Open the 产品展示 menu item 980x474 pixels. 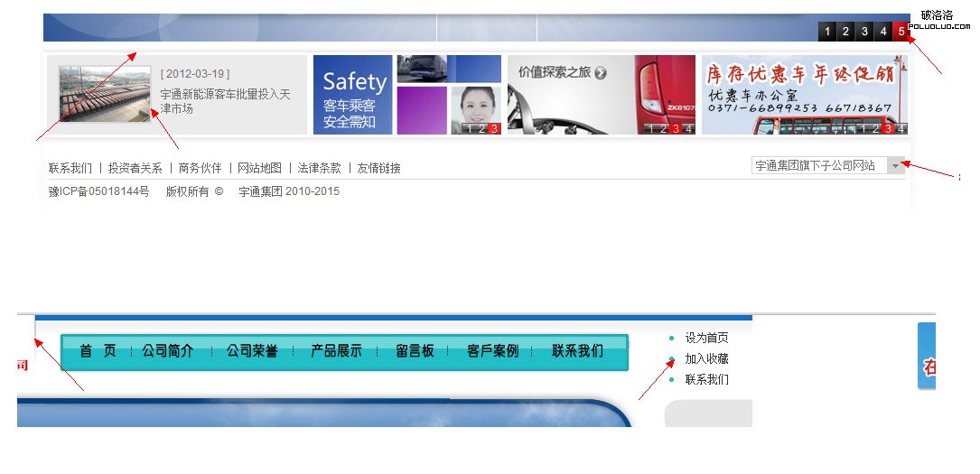click(336, 351)
